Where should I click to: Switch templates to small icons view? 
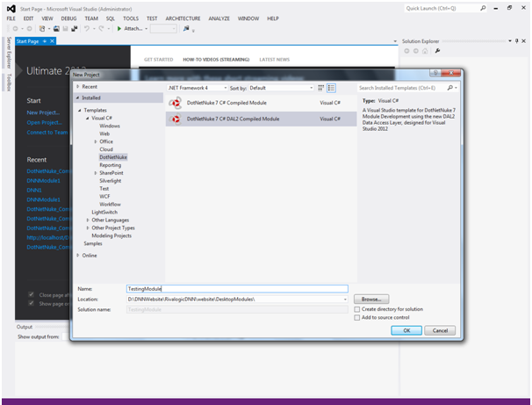[321, 88]
